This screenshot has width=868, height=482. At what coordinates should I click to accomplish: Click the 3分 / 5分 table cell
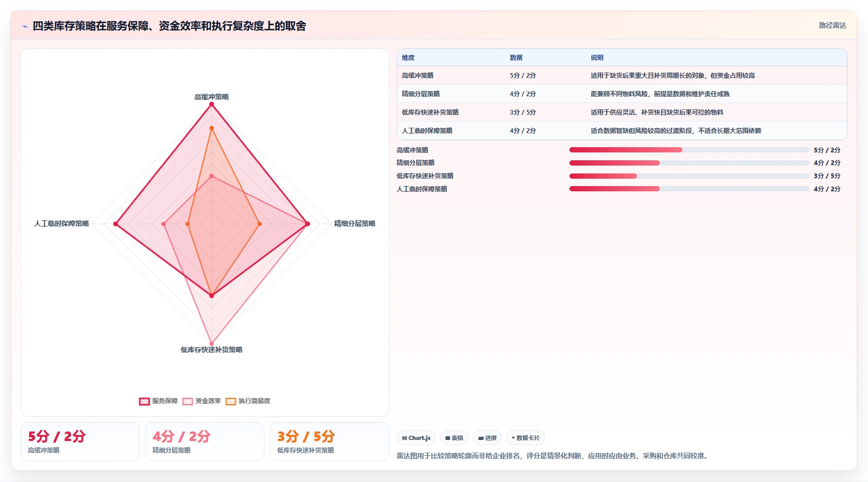pyautogui.click(x=523, y=112)
